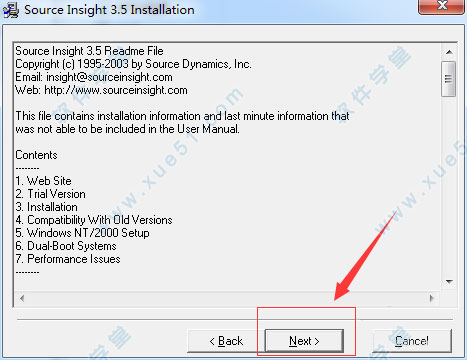Click the horizontal scrollbar left arrow
The width and height of the screenshot is (467, 360).
(22, 298)
